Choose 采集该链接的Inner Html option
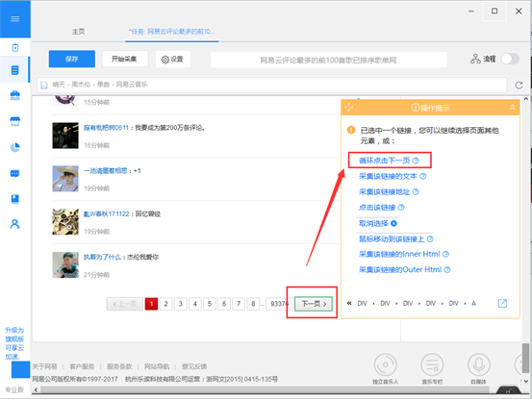 point(399,254)
